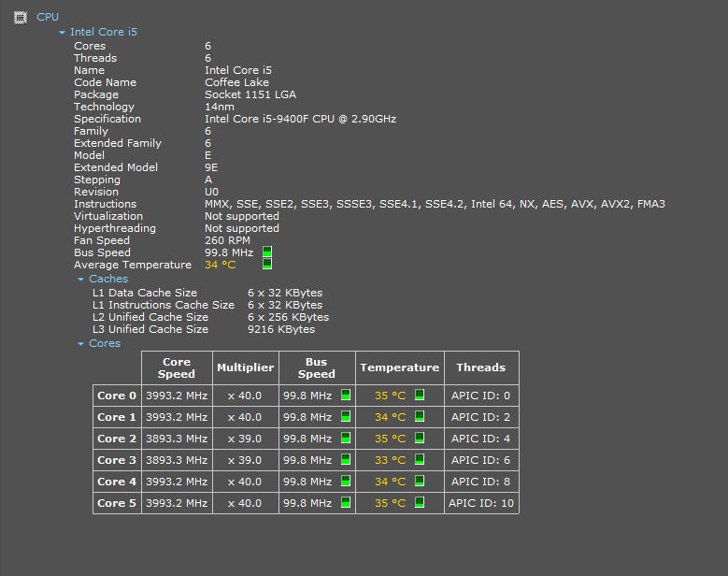Click Core 4 bus speed graph icon
728x576 pixels.
pyautogui.click(x=346, y=481)
